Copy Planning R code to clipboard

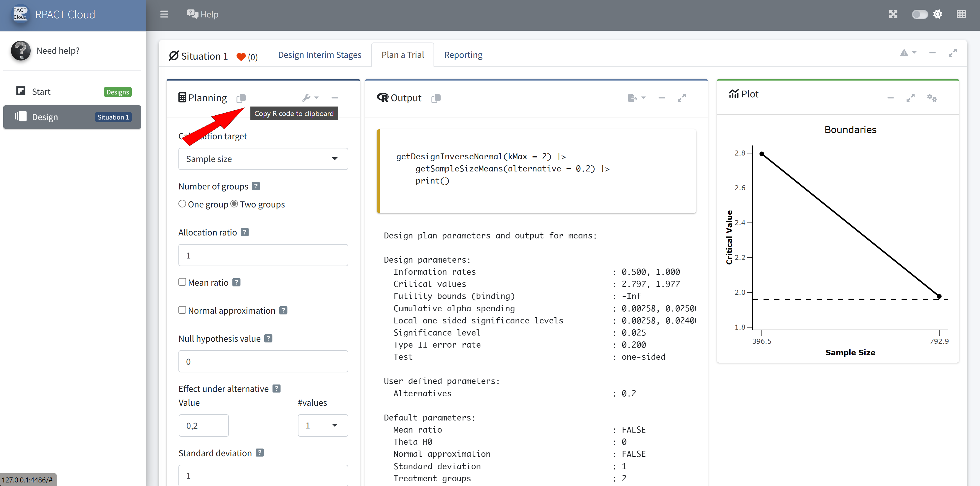pos(241,98)
